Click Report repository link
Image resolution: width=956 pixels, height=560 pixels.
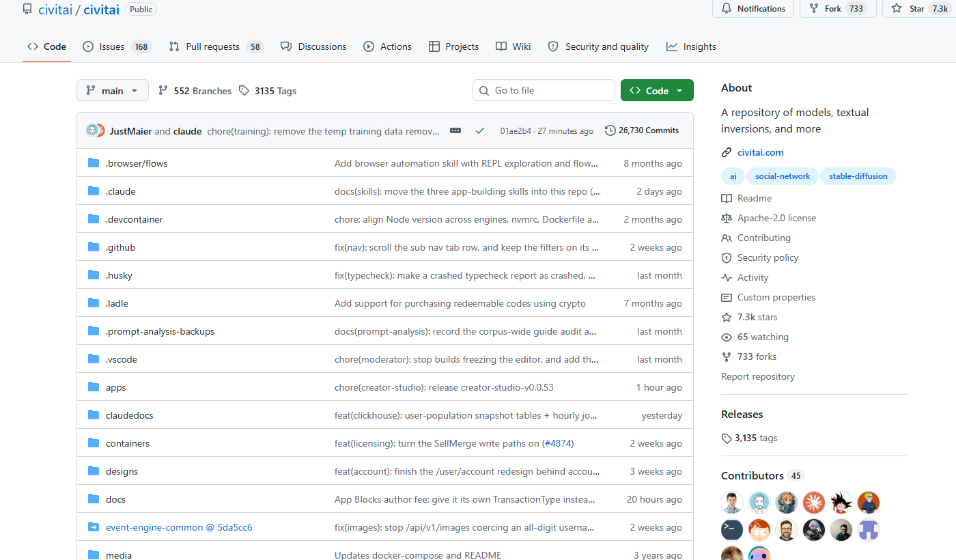point(758,376)
